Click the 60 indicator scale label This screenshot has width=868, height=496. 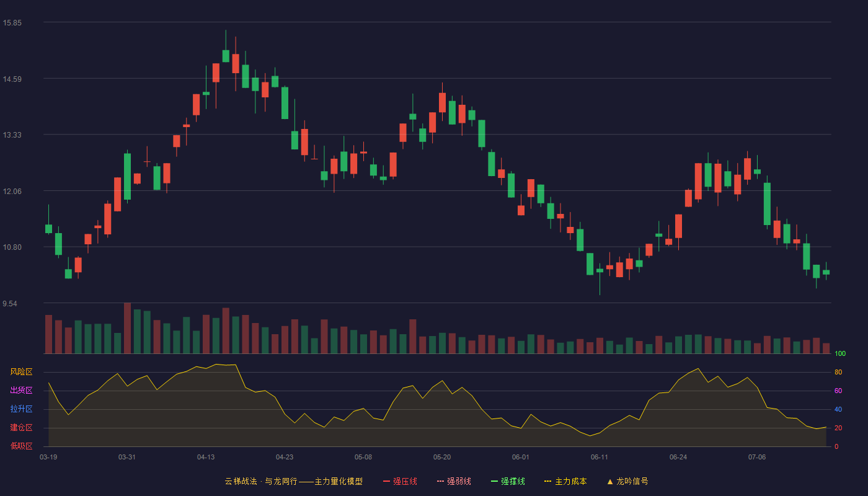[838, 391]
